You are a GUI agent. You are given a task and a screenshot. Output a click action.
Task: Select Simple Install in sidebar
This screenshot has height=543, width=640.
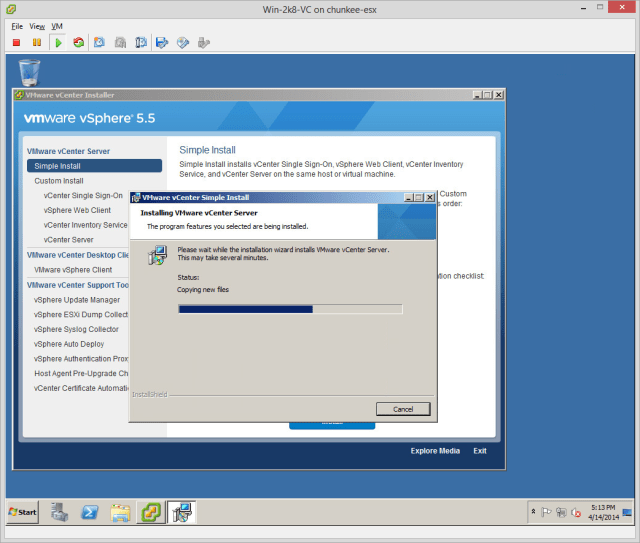pos(94,166)
